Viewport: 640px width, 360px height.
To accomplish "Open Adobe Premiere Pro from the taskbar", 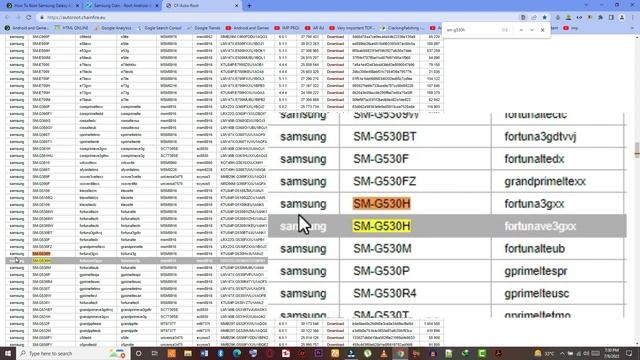I will pos(318,353).
